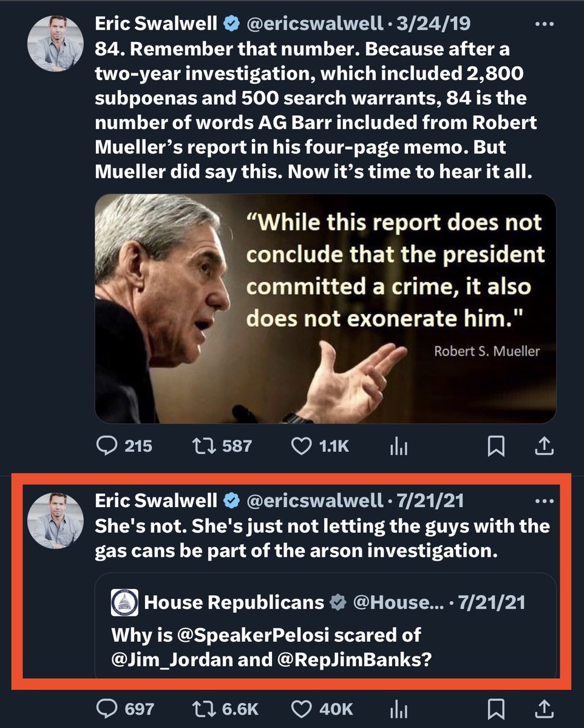Image resolution: width=584 pixels, height=728 pixels.
Task: Open the Robert Mueller quote image
Action: coord(325,308)
